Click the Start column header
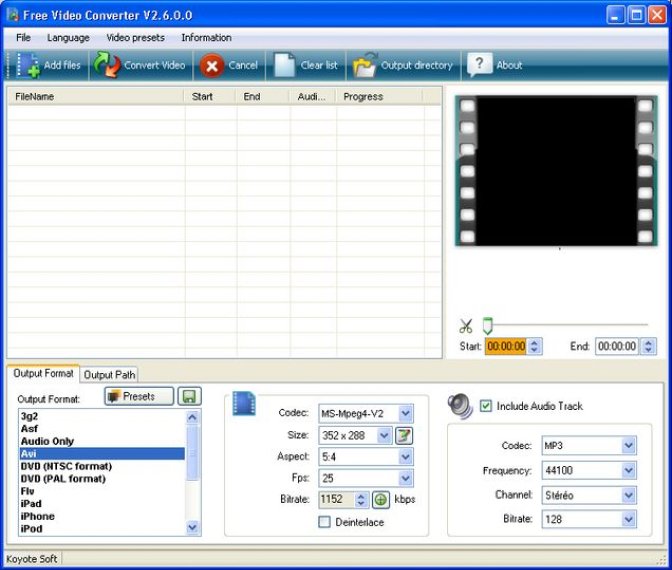 point(210,96)
